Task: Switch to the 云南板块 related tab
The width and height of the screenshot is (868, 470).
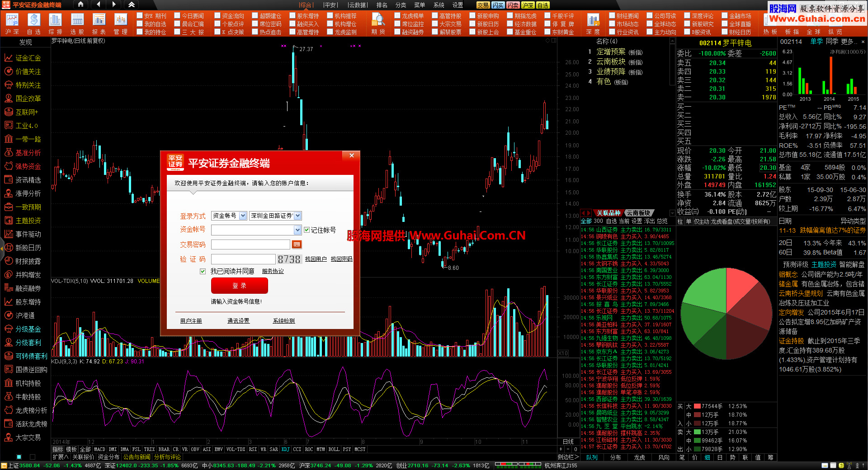Action: click(x=638, y=213)
